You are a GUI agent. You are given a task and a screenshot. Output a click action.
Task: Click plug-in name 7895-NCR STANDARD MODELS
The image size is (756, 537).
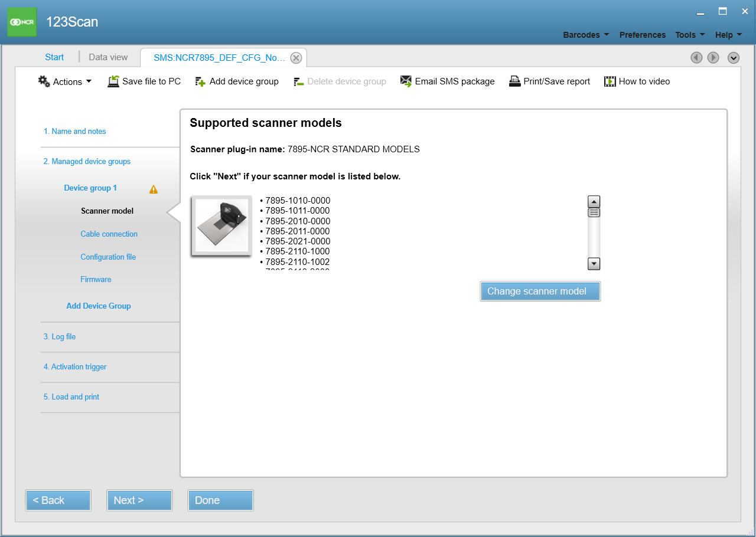[354, 149]
